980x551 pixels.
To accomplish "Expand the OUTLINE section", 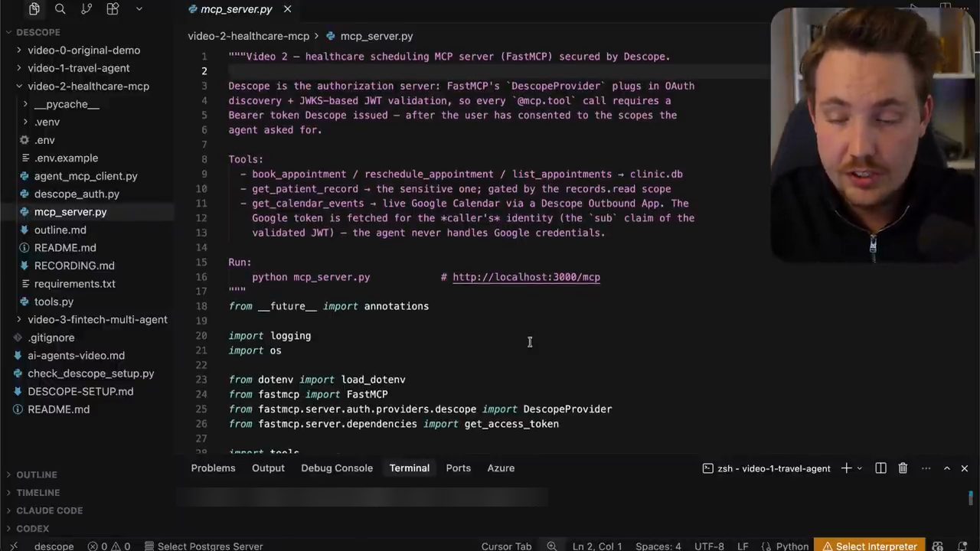I will coord(37,474).
